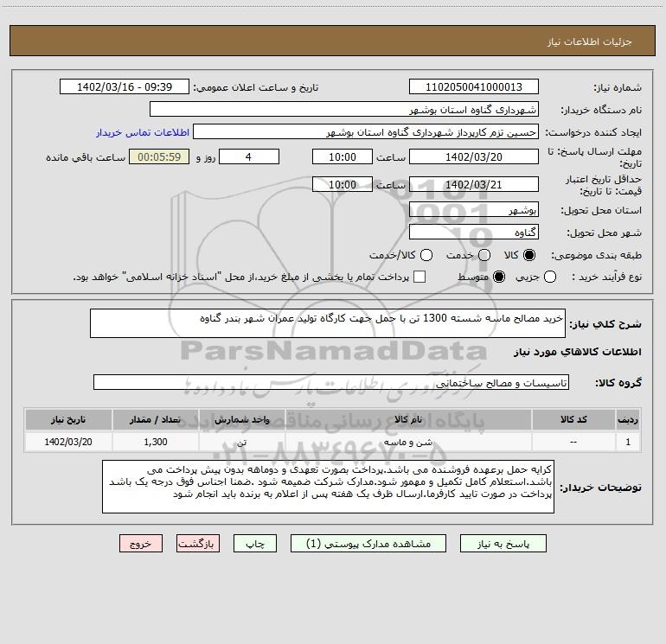Click the واحد شمارش column header
Screen dimensions: 666x644
click(x=241, y=419)
